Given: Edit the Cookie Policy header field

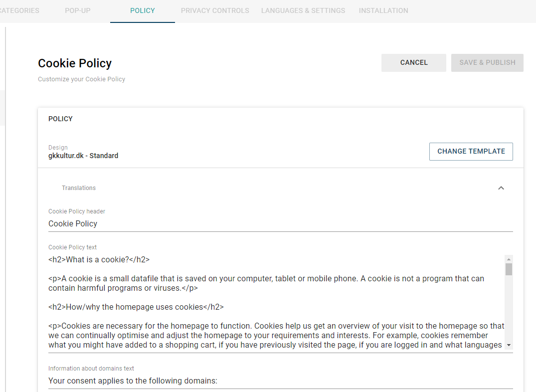Looking at the screenshot, I should tap(281, 224).
